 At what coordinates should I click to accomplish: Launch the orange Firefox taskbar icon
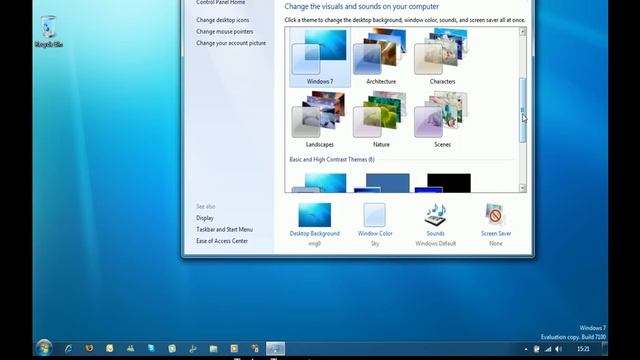click(x=89, y=348)
